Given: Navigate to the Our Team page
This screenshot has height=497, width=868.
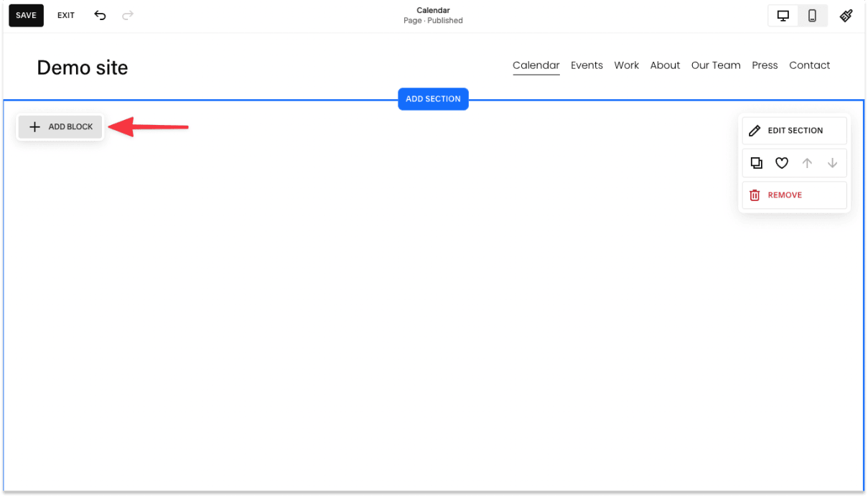Looking at the screenshot, I should (x=715, y=65).
